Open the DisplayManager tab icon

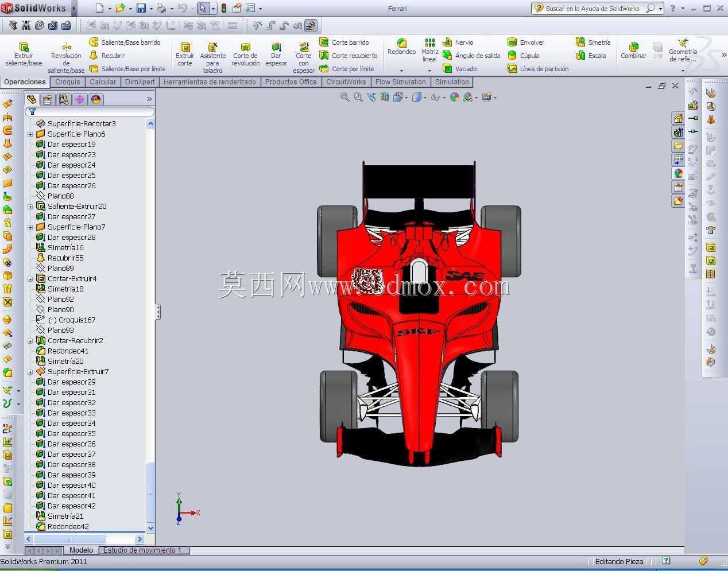click(96, 99)
